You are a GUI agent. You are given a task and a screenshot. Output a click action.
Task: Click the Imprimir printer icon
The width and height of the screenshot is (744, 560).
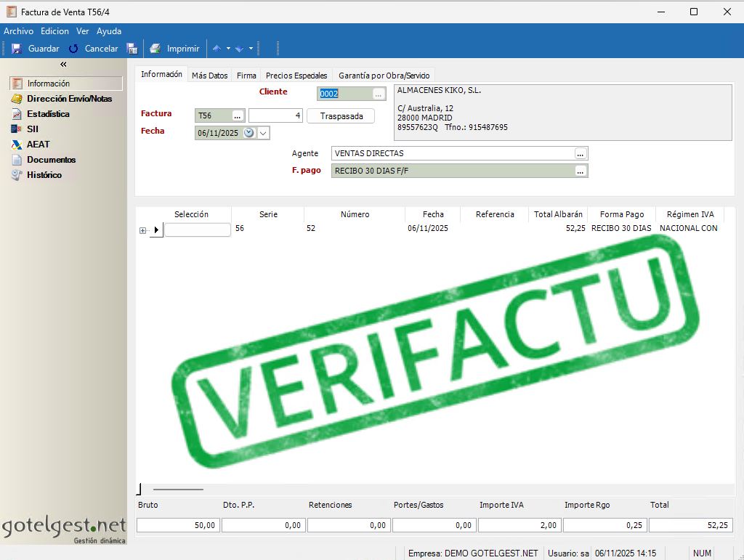tap(155, 49)
